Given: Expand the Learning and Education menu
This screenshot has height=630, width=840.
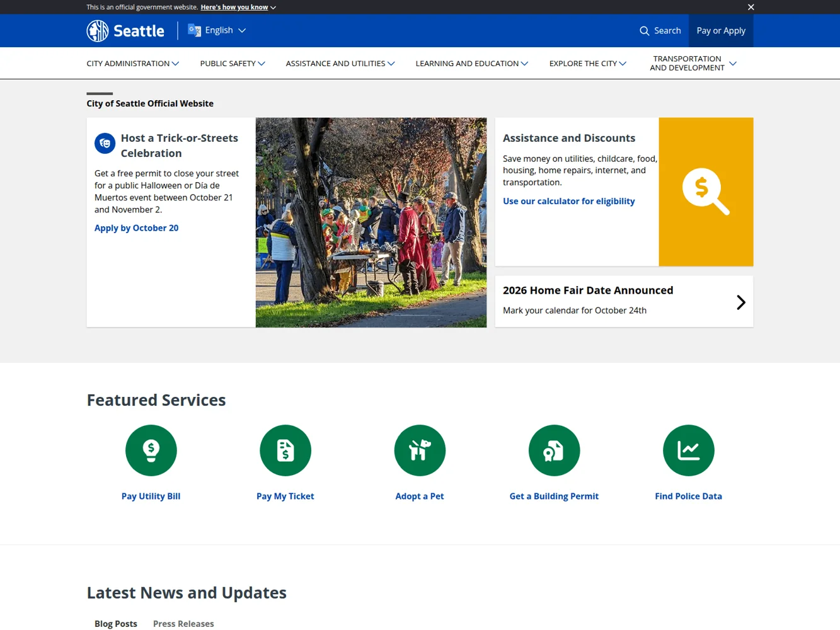Looking at the screenshot, I should pyautogui.click(x=472, y=64).
